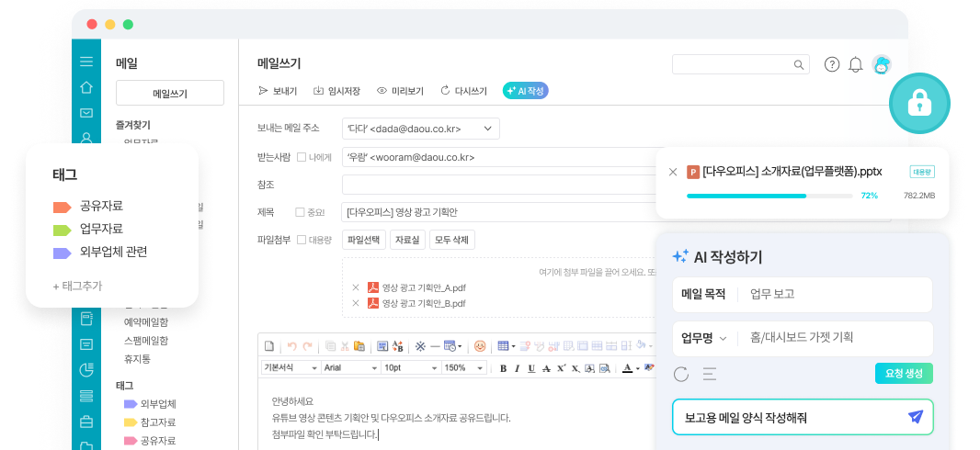Open the date insert dropdown arrow
Screen dimensions: 980x450
click(460, 346)
